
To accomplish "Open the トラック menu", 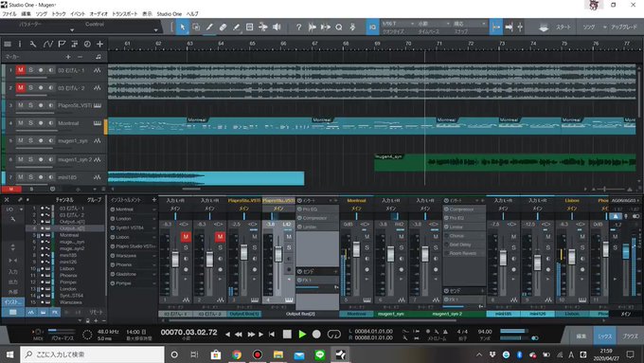I will pos(59,14).
